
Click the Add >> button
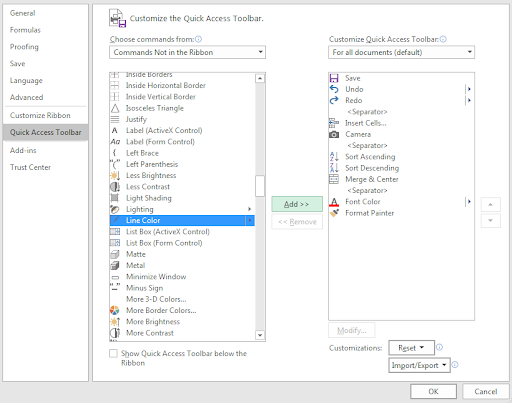click(297, 204)
